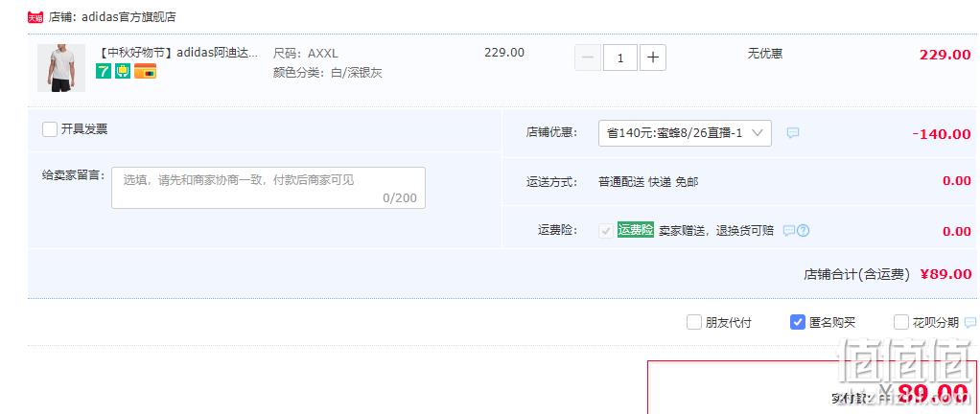Open the adidas官方旗舰店 shop name link
Screen dimensions: 980x414
(128, 17)
